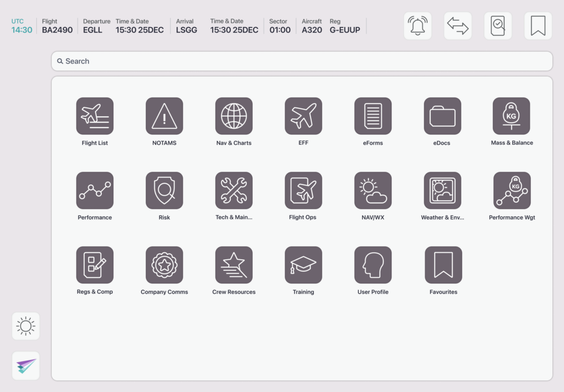Open Tech & Maintenance wrench icon
Image resolution: width=564 pixels, height=392 pixels.
[x=234, y=190]
